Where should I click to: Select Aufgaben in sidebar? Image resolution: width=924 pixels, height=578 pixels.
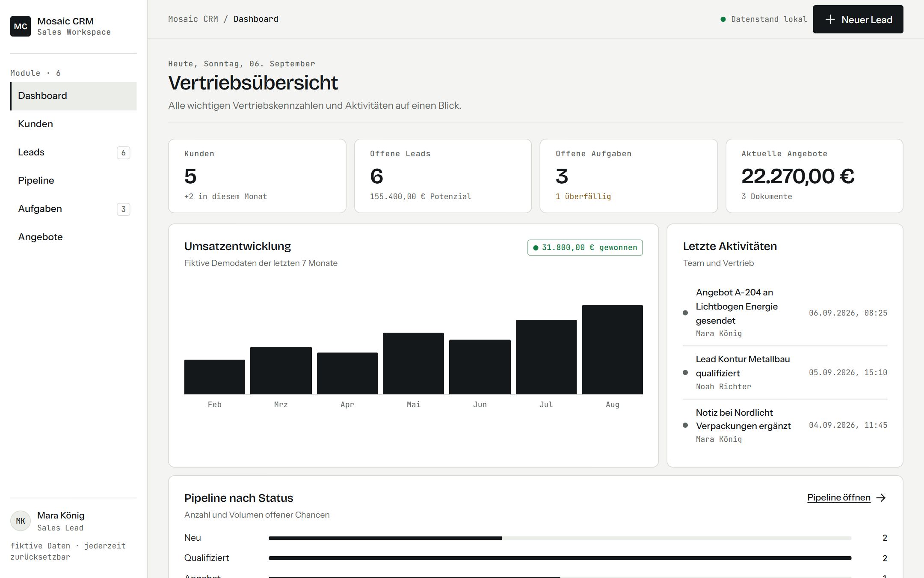point(74,209)
